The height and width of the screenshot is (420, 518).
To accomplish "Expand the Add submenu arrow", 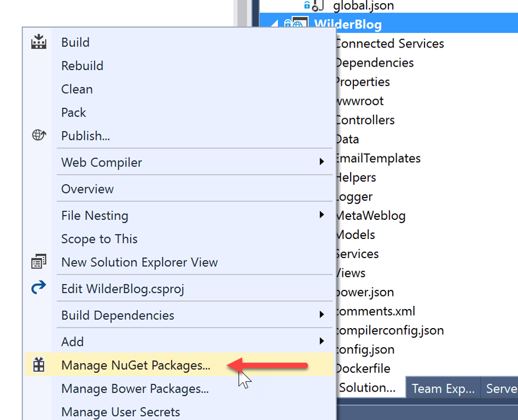I will (x=322, y=341).
